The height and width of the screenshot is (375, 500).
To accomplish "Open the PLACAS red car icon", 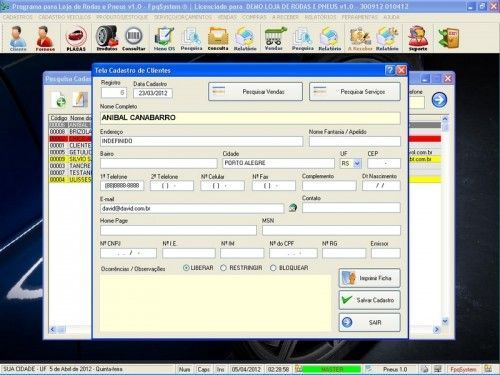I will [x=76, y=38].
